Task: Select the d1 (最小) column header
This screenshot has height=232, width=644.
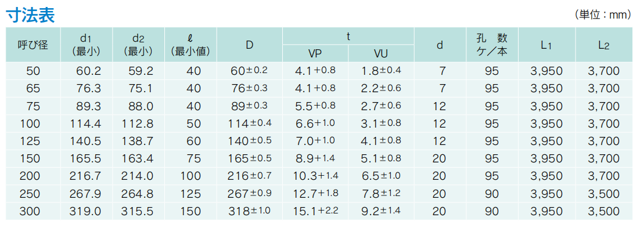Action: pyautogui.click(x=87, y=45)
